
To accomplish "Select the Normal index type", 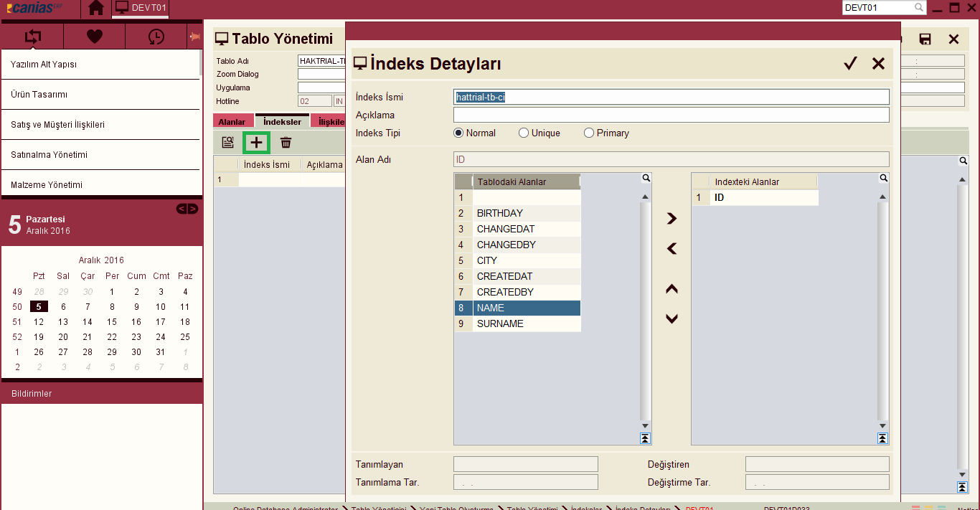I will pos(459,133).
